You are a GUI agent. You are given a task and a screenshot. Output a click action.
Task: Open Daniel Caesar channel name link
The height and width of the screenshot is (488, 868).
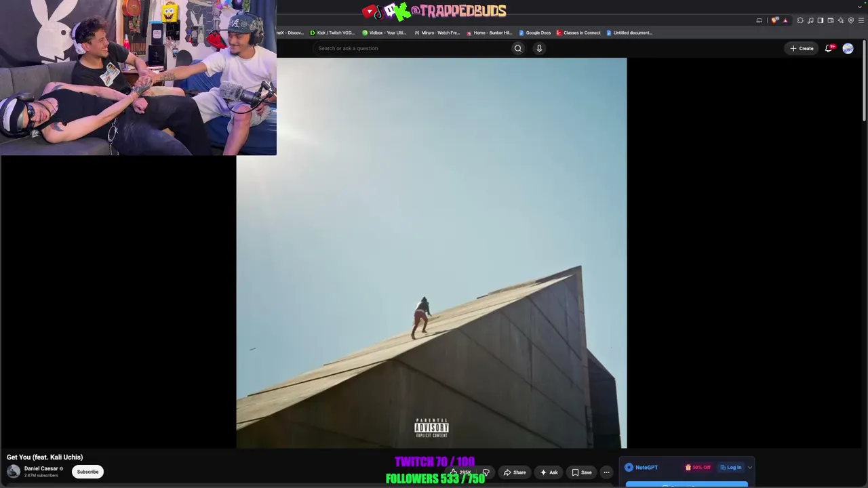[41, 468]
